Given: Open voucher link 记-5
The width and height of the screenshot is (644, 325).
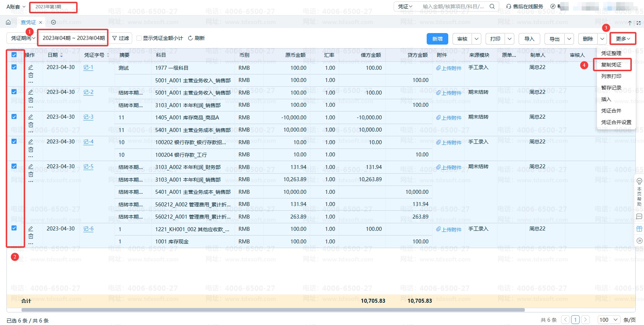Looking at the screenshot, I should [88, 166].
